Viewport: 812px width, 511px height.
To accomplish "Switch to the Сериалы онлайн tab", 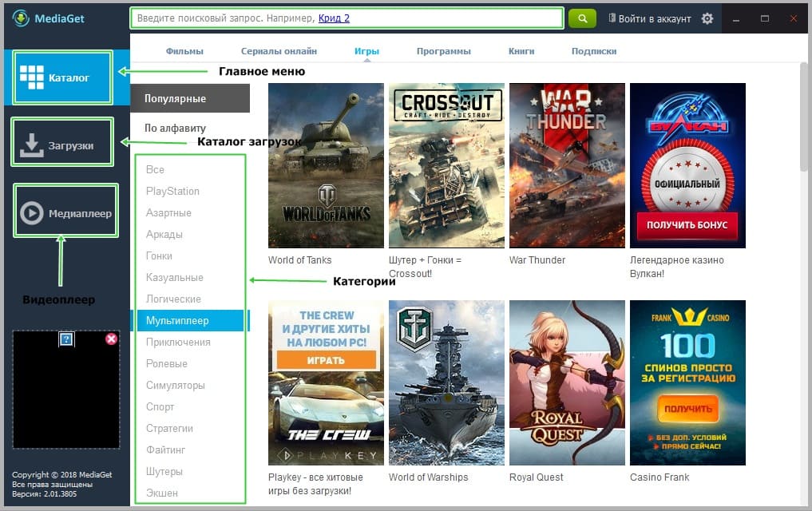I will tap(279, 51).
